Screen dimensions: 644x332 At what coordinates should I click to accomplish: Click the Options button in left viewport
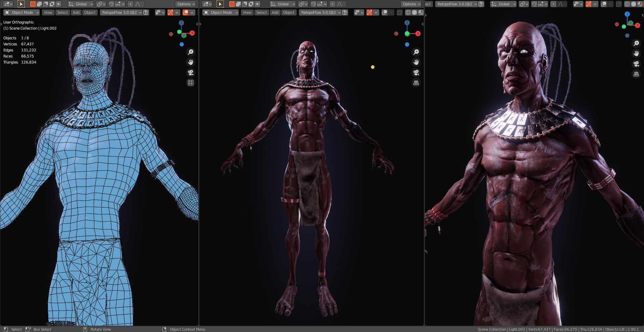[185, 4]
